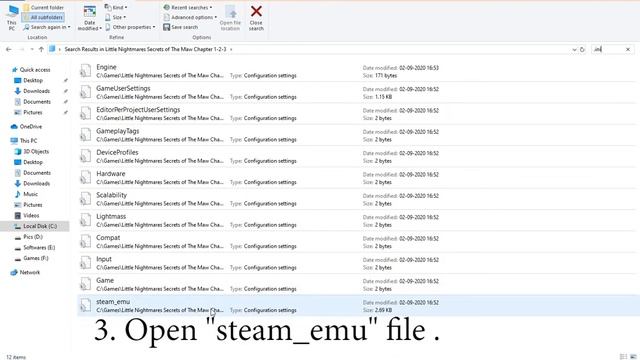
Task: Click the address bar path text
Action: coord(145,49)
